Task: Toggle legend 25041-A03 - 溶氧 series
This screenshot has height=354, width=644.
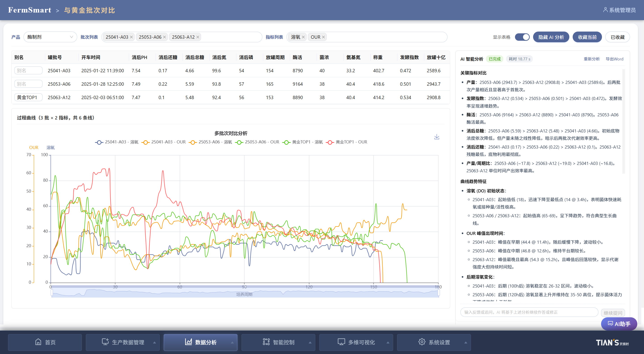Action: click(x=117, y=142)
